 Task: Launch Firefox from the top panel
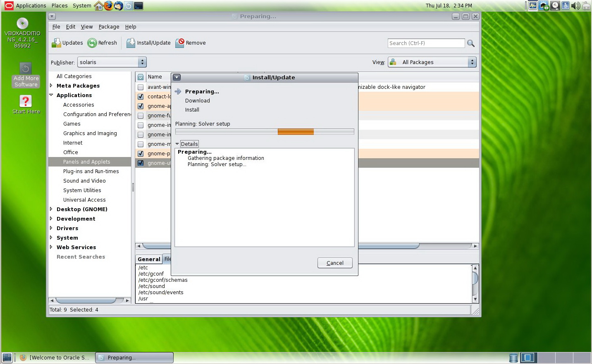[x=108, y=6]
